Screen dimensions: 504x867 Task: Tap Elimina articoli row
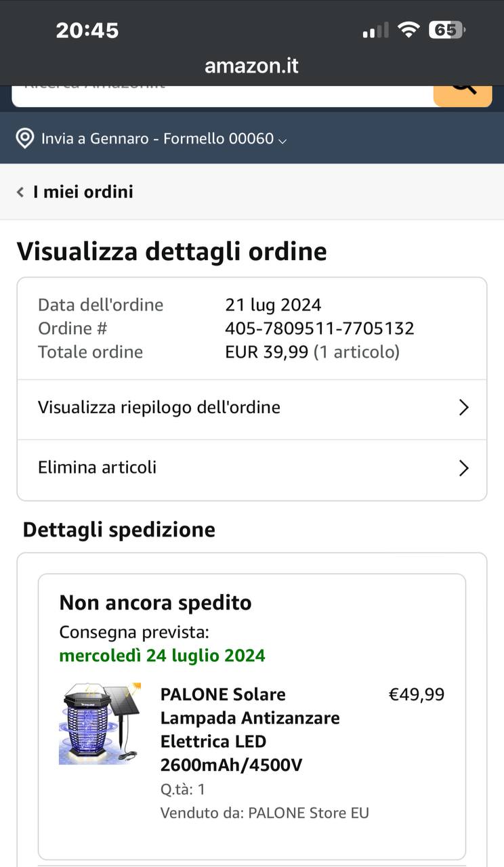click(x=252, y=469)
